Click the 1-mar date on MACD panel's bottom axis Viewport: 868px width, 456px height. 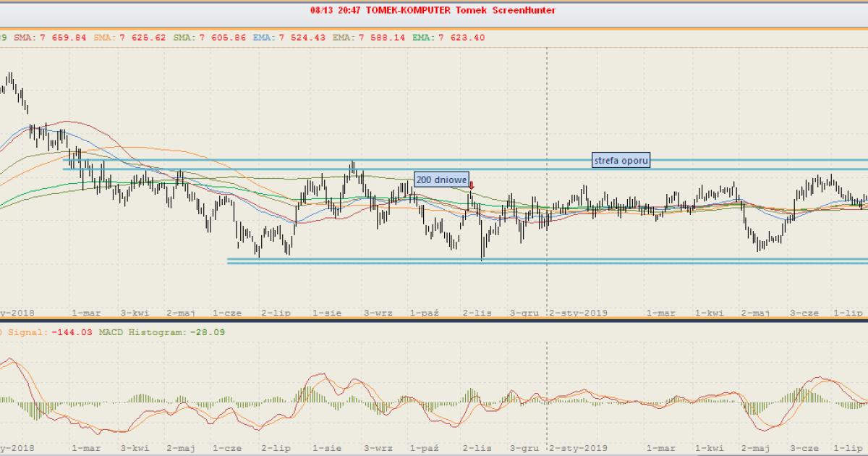[x=86, y=448]
